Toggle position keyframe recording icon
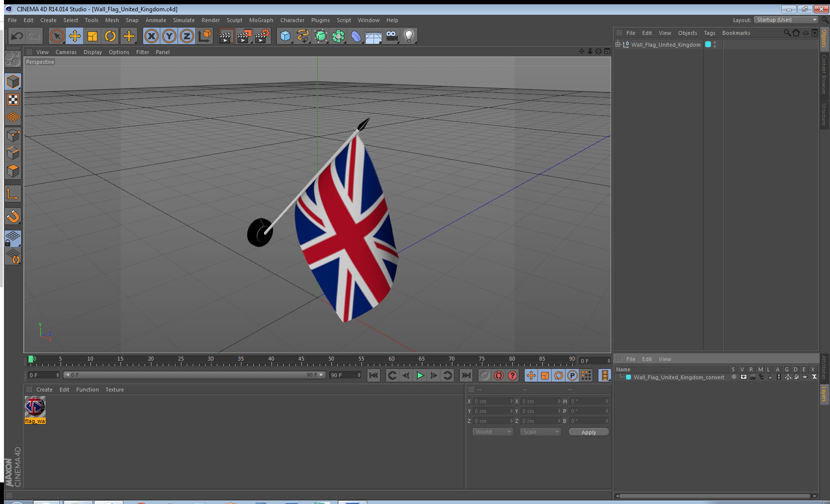Viewport: 830px width, 504px height. pos(531,375)
